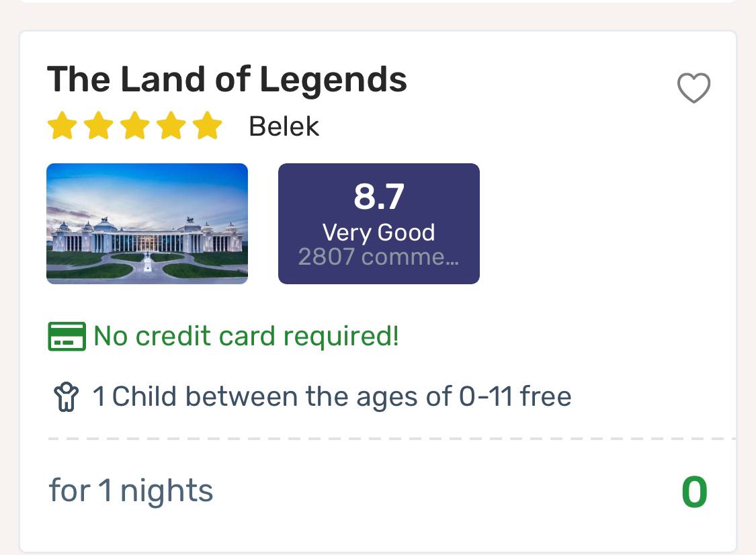Image resolution: width=756 pixels, height=555 pixels.
Task: Click the green credit card icon
Action: 67,336
